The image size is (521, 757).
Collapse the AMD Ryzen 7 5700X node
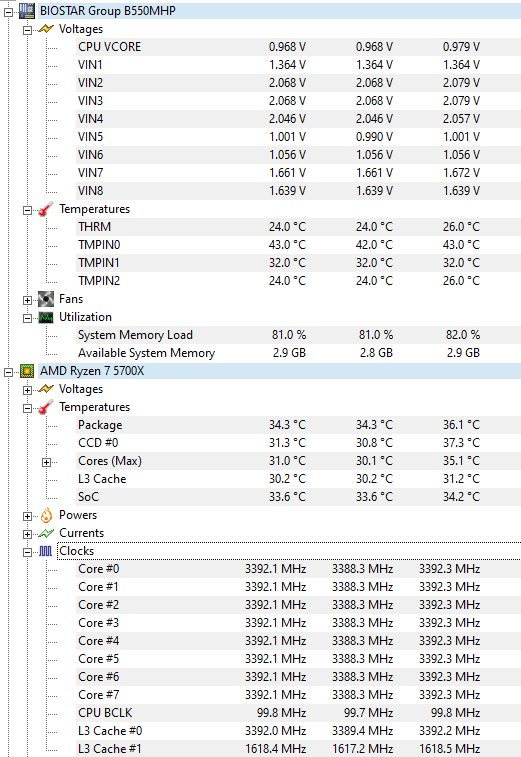[x=8, y=372]
